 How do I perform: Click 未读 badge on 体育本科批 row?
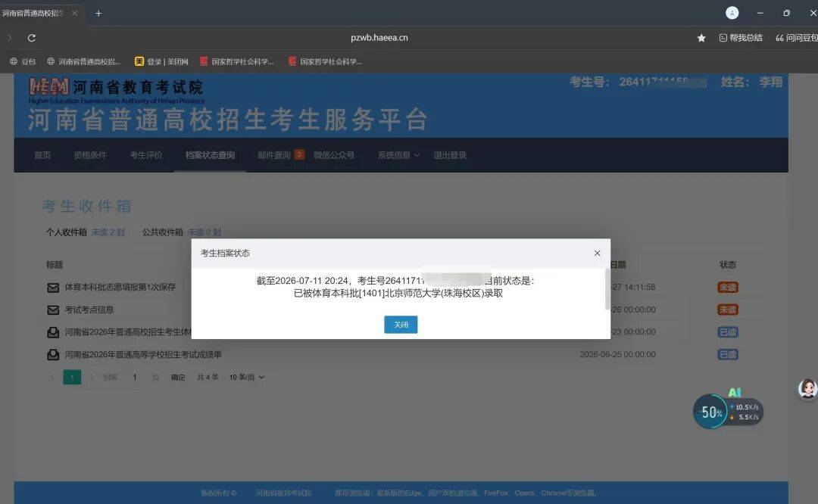click(728, 287)
